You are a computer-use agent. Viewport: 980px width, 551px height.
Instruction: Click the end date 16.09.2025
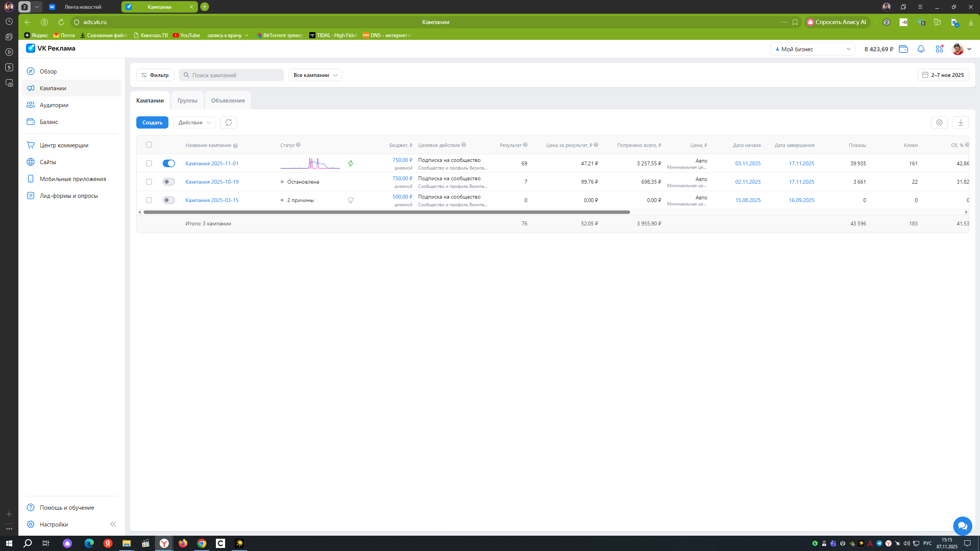pyautogui.click(x=802, y=200)
